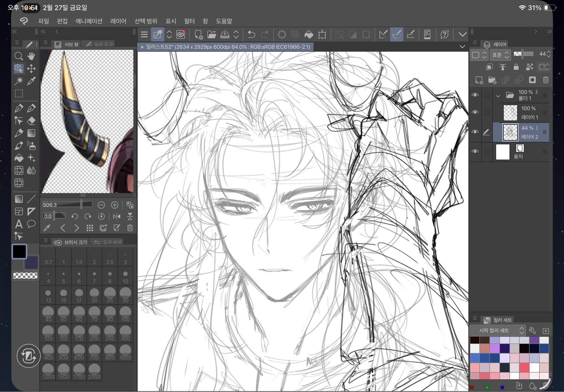Zoom out sub view with minus button

(x=102, y=205)
